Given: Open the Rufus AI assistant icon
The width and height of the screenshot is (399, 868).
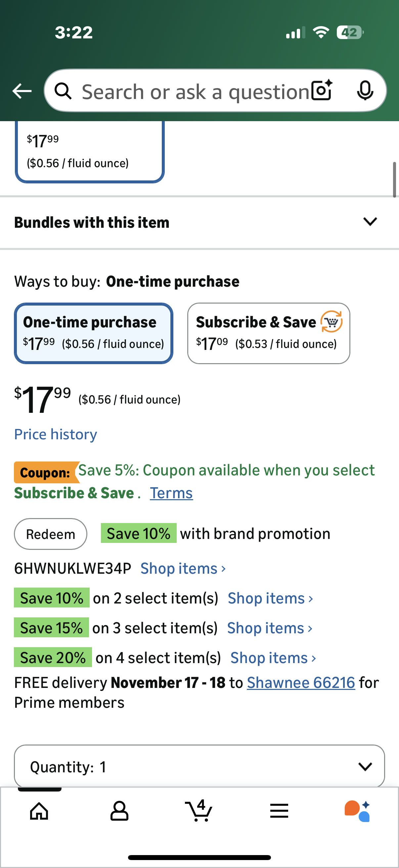Looking at the screenshot, I should click(357, 811).
